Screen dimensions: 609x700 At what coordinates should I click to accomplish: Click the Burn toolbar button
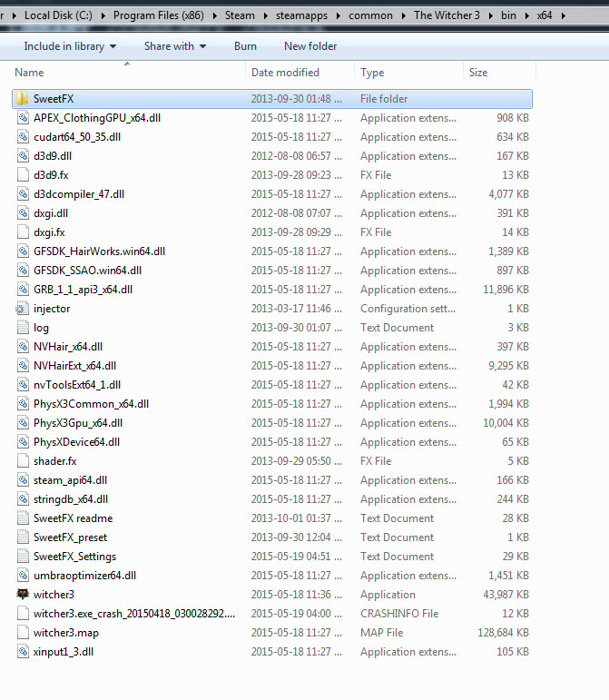(245, 46)
